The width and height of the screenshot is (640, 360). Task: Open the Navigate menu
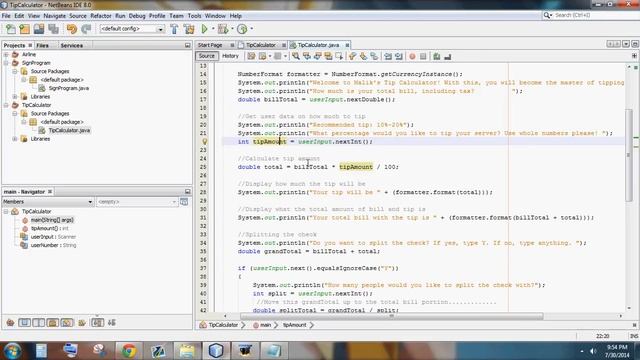54,16
